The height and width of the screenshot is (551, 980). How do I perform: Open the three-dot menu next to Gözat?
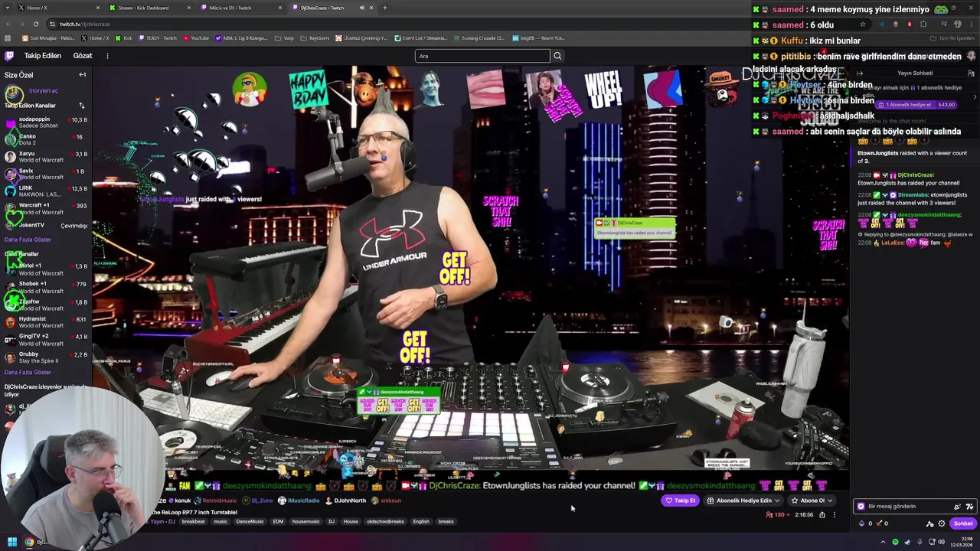click(107, 56)
